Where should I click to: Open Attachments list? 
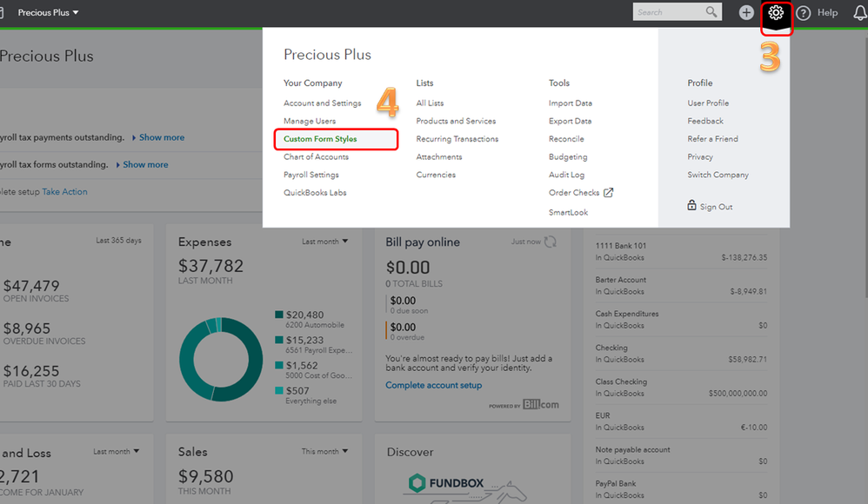coord(439,156)
